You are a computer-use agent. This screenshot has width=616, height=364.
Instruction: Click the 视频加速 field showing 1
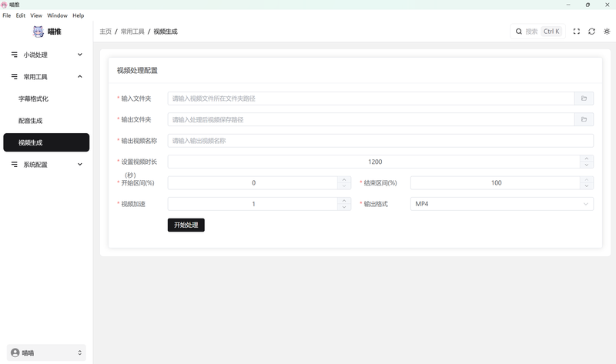click(253, 204)
